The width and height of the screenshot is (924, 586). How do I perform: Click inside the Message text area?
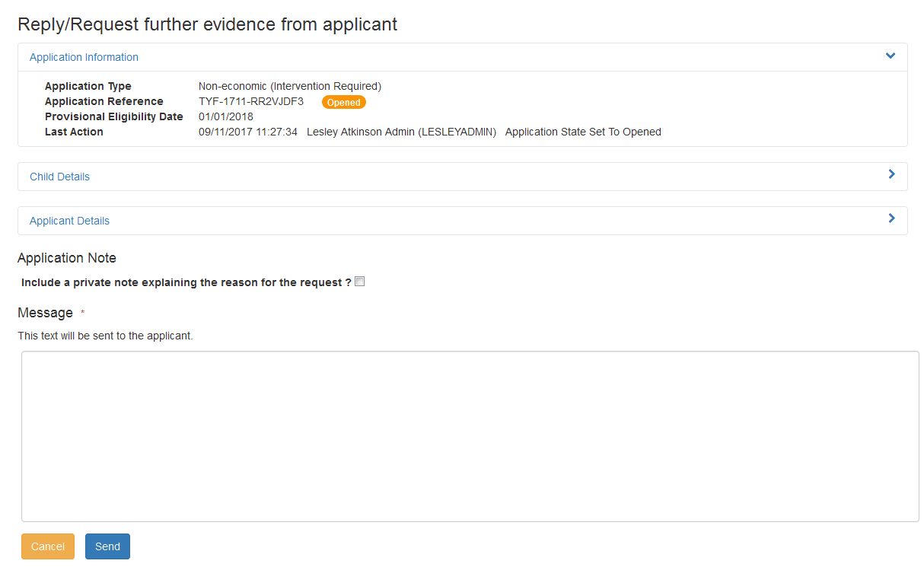click(470, 436)
